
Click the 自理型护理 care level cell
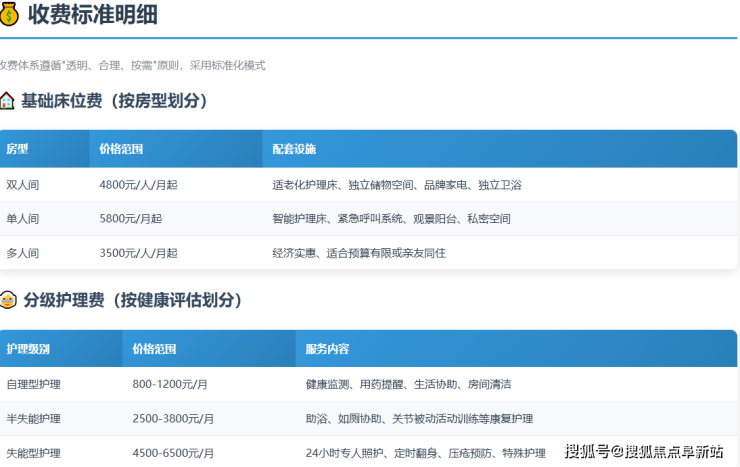click(33, 384)
